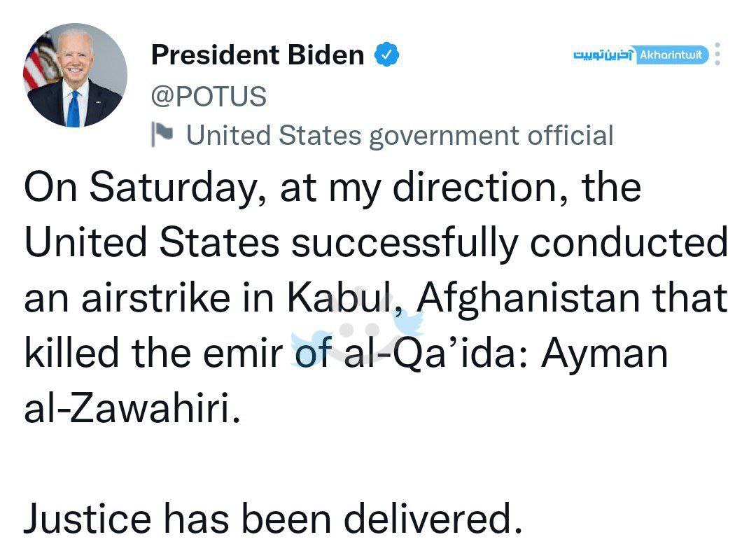756x558 pixels.
Task: Click the name al-Zawahiri in the tweet
Action: tap(132, 408)
